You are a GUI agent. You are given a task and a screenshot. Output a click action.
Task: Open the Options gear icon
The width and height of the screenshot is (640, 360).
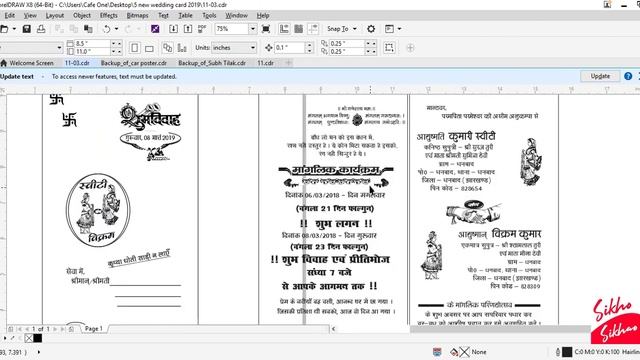(x=371, y=29)
